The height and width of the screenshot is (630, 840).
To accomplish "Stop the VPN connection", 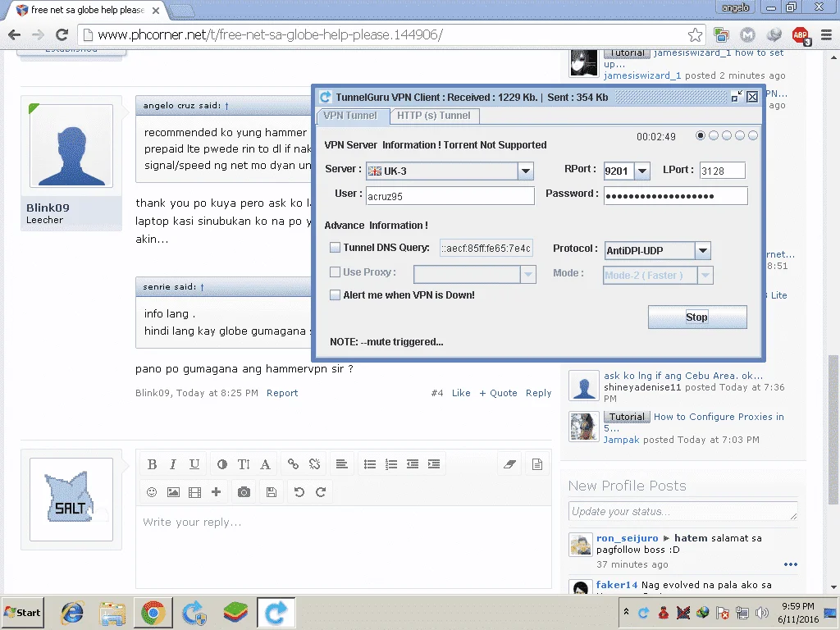I will coord(697,317).
